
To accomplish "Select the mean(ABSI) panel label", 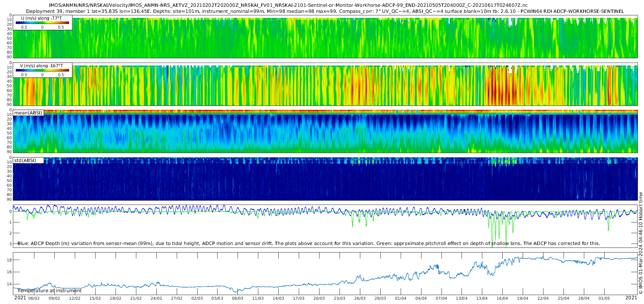I will 28,113.
